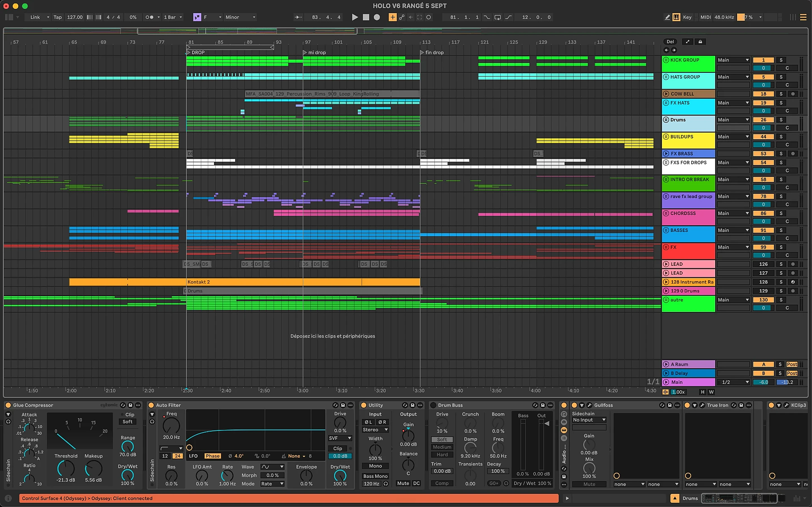The height and width of the screenshot is (507, 812).
Task: Go to previous locator arrow
Action: (x=666, y=50)
